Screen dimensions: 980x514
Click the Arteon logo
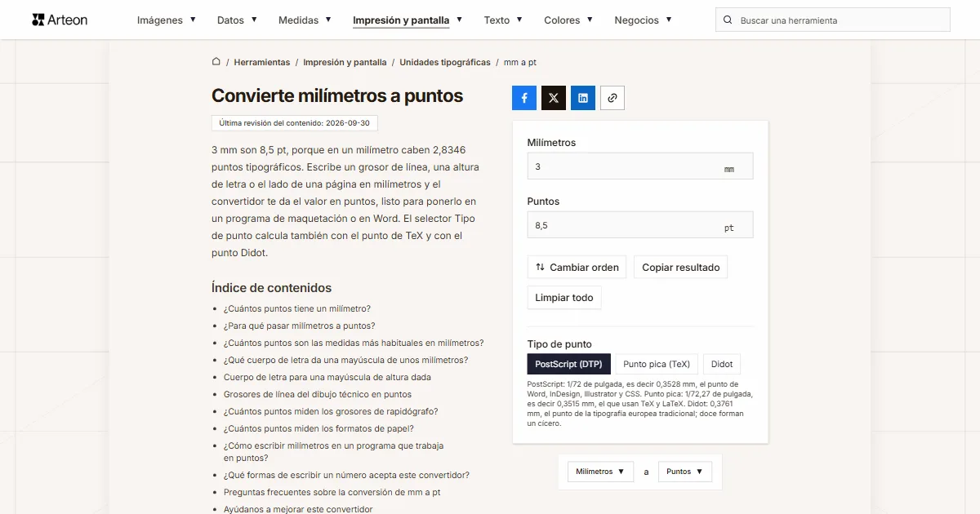coord(60,20)
